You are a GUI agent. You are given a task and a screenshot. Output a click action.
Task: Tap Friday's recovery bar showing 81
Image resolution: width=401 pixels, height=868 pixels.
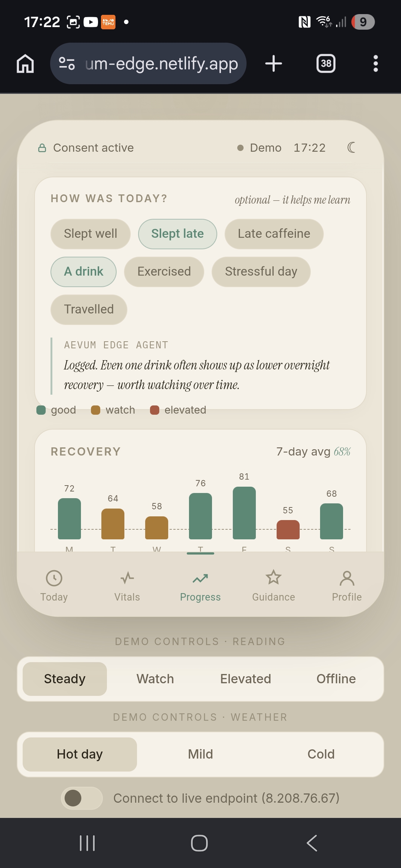(244, 513)
